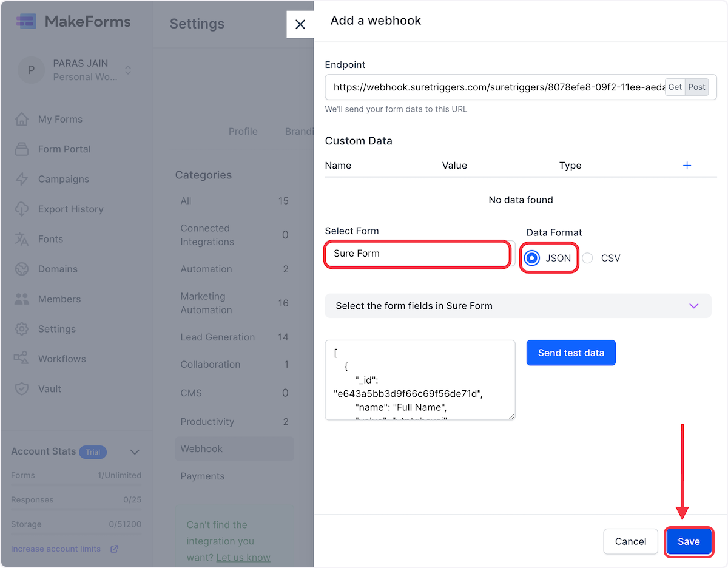
Task: Click the Trial badge
Action: click(x=93, y=451)
